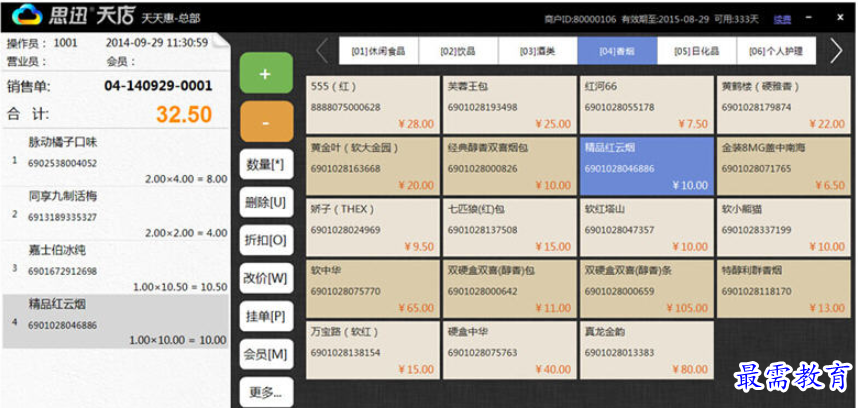Select product 金装8MG盖中南海
The height and width of the screenshot is (408, 858).
coord(784,166)
